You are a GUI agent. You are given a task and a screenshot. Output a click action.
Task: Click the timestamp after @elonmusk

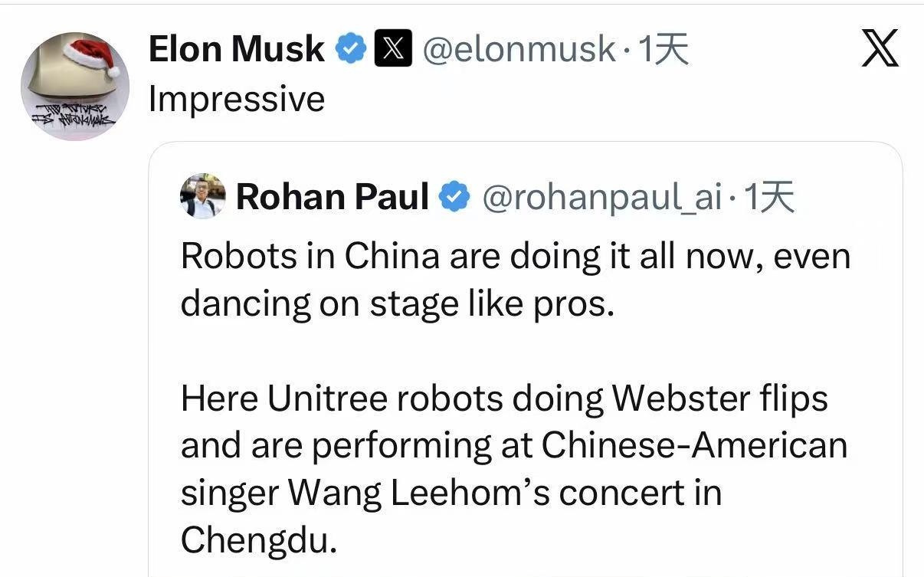pos(664,51)
